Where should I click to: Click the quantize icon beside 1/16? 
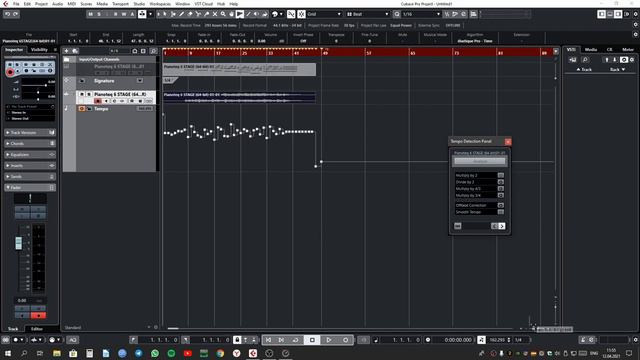[x=397, y=14]
